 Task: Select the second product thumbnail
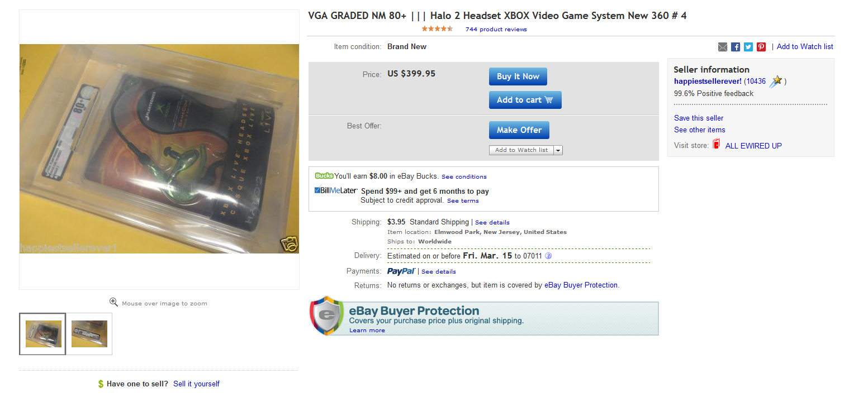click(89, 334)
